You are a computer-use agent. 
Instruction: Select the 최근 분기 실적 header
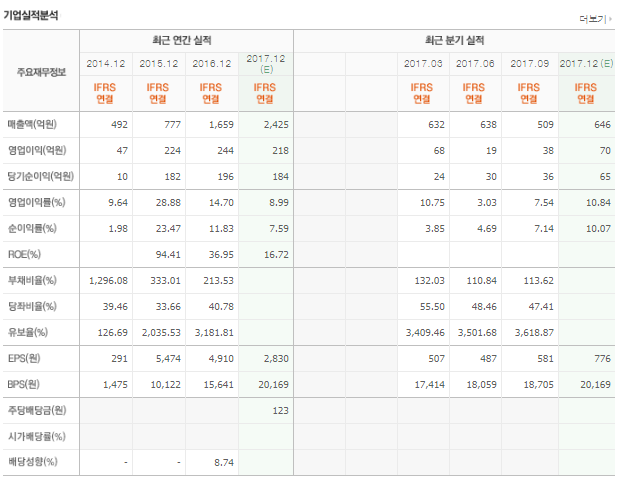[x=454, y=40]
